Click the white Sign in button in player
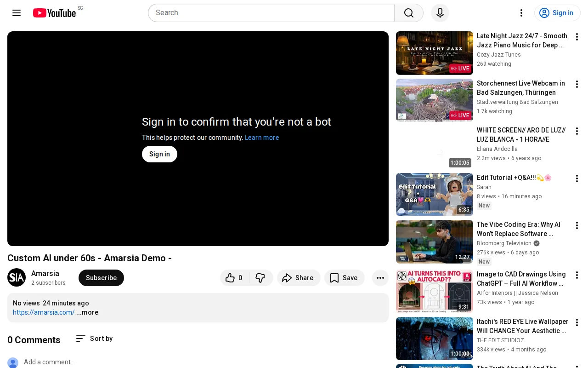588x368 pixels. 159,154
